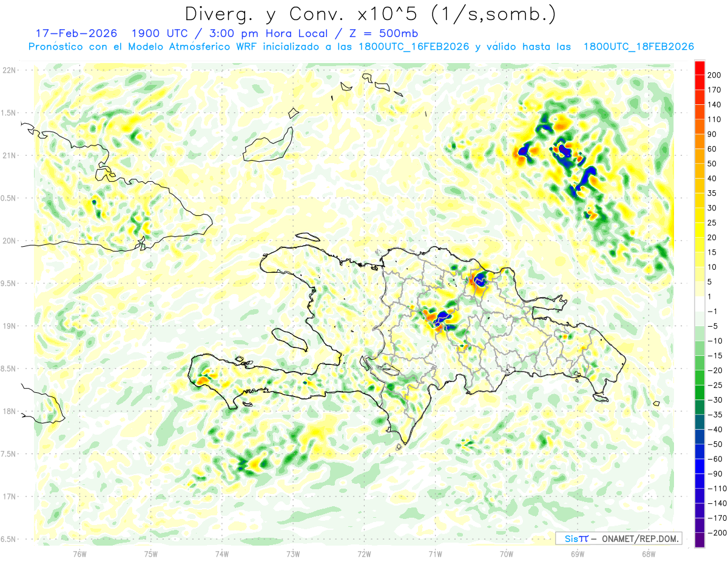Pick the white colorbar swatch between 1 and -1
This screenshot has width=728, height=562.
pos(700,304)
